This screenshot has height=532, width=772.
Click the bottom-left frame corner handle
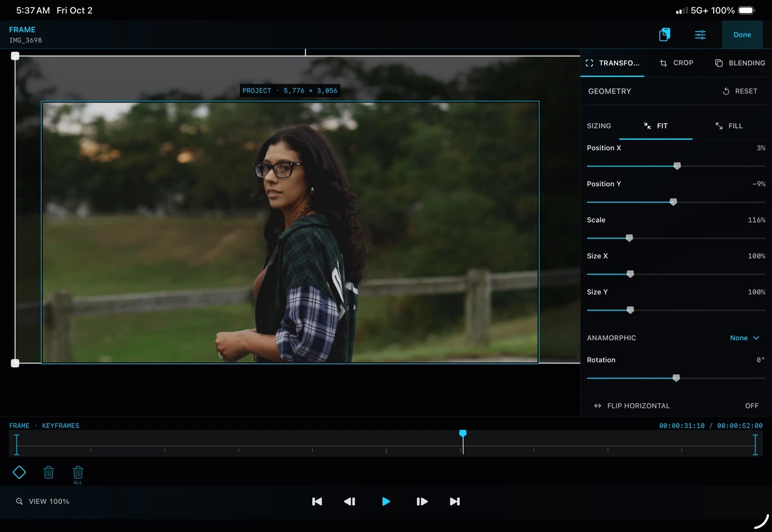pos(15,363)
